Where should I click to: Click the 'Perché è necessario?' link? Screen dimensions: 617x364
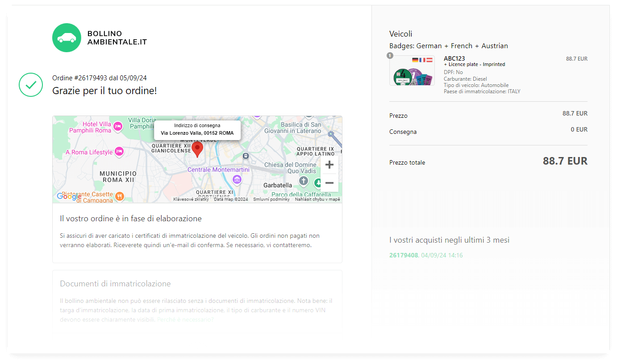coord(185,319)
